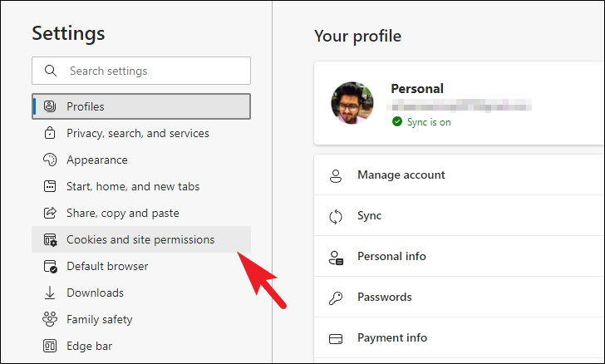605x364 pixels.
Task: Click the Edge bar icon
Action: (50, 346)
